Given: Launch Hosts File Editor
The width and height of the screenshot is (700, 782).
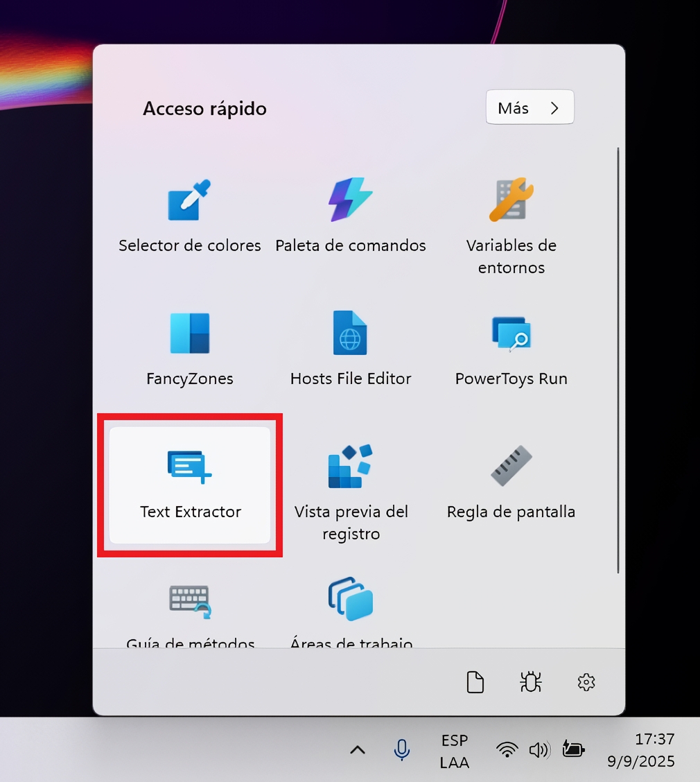Looking at the screenshot, I should (x=351, y=350).
